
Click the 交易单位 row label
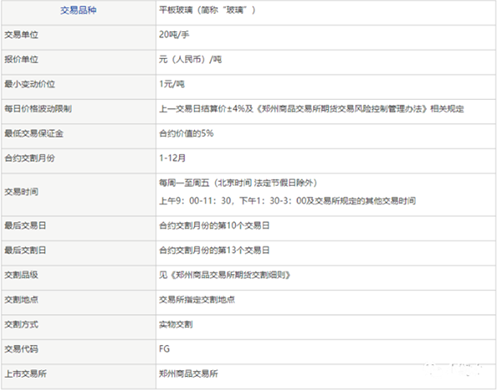click(21, 35)
